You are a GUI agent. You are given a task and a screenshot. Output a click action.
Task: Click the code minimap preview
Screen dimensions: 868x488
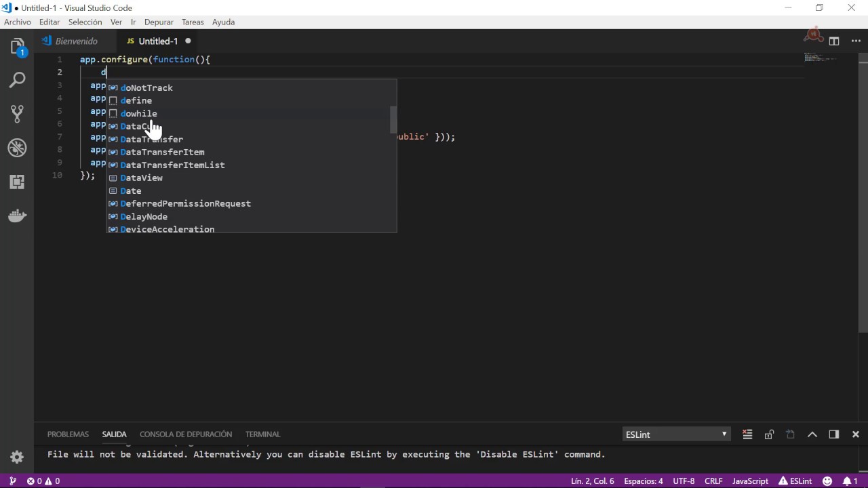coord(821,58)
